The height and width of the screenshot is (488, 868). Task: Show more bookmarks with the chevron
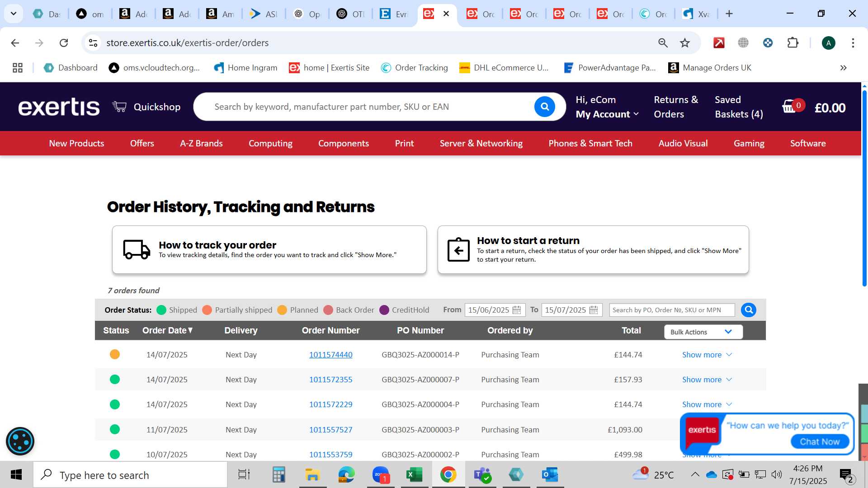(x=843, y=68)
